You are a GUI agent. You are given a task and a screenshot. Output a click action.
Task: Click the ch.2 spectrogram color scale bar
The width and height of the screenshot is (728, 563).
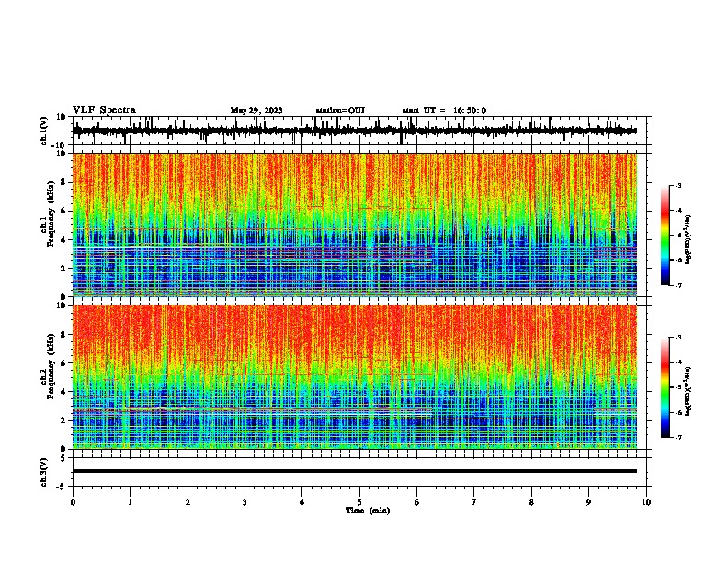[x=665, y=387]
